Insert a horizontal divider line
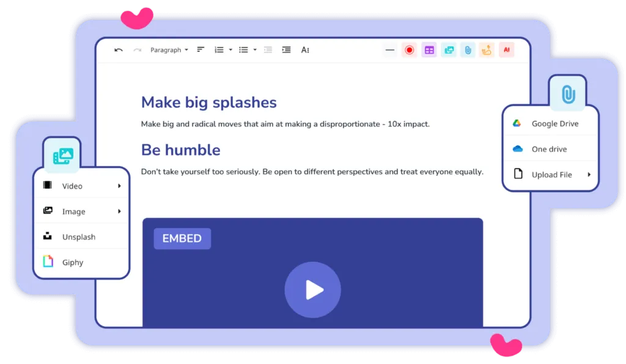This screenshot has height=364, width=626. (390, 50)
